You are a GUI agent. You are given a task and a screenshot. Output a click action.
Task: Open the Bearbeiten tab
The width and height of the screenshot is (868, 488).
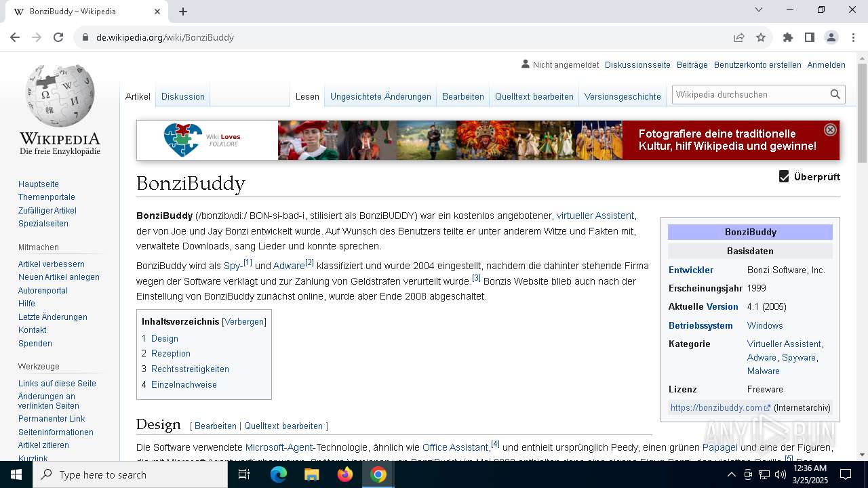click(463, 96)
